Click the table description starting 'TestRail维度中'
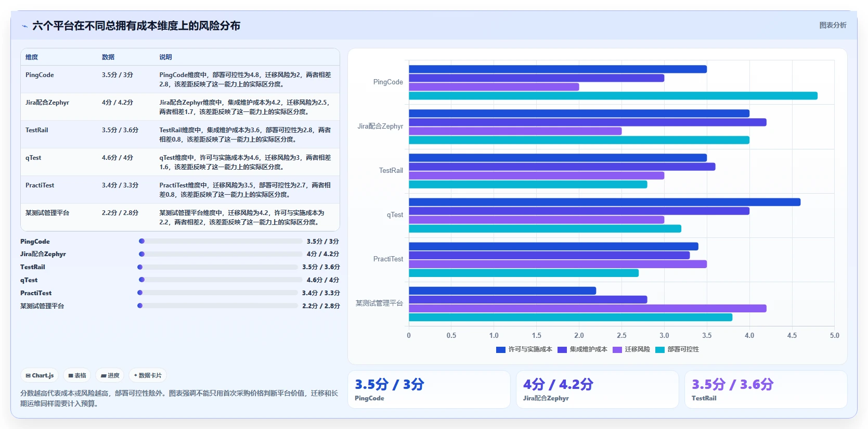The image size is (868, 429). 245,135
